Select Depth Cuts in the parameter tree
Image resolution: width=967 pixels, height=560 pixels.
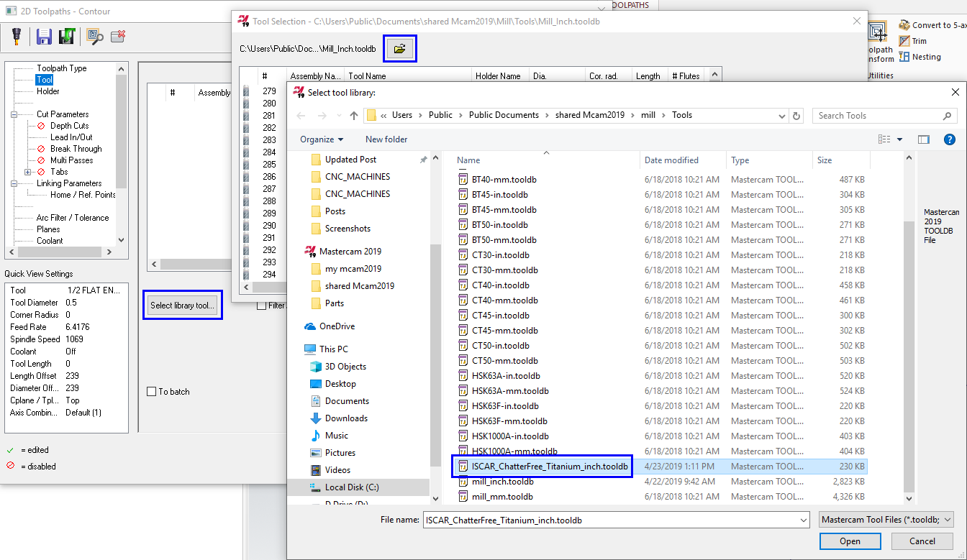pyautogui.click(x=70, y=126)
